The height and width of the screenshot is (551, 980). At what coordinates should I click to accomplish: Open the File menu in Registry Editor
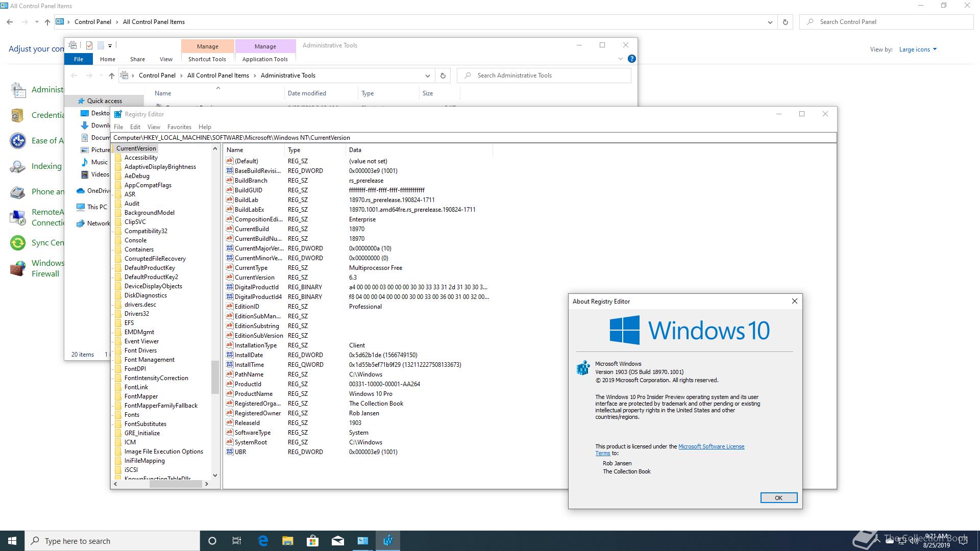click(118, 127)
